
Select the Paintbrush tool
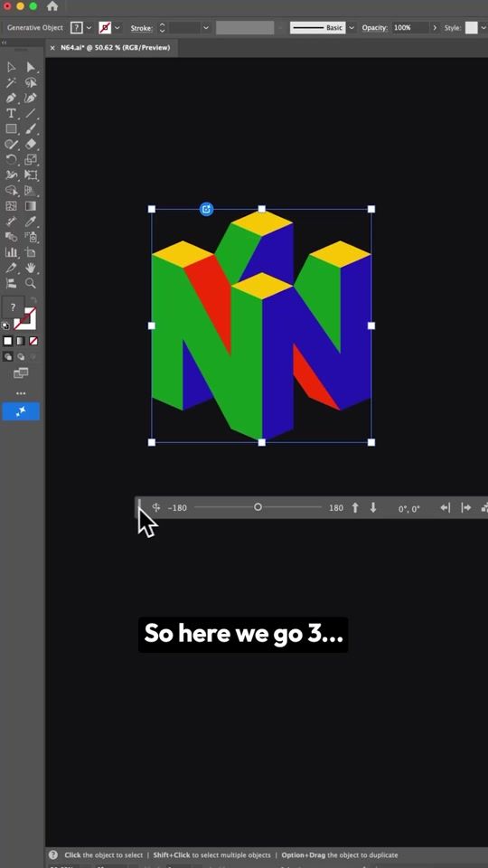tap(31, 129)
